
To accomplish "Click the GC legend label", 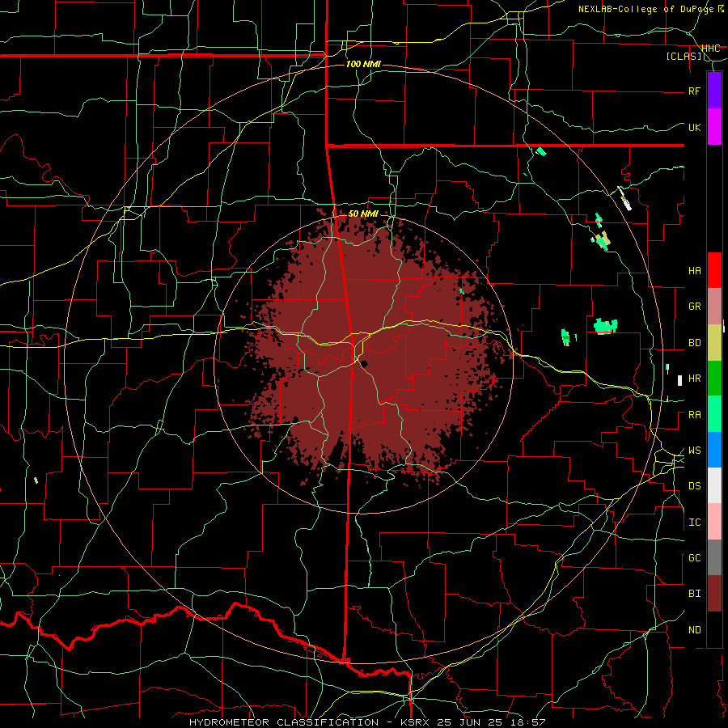I will [x=694, y=558].
